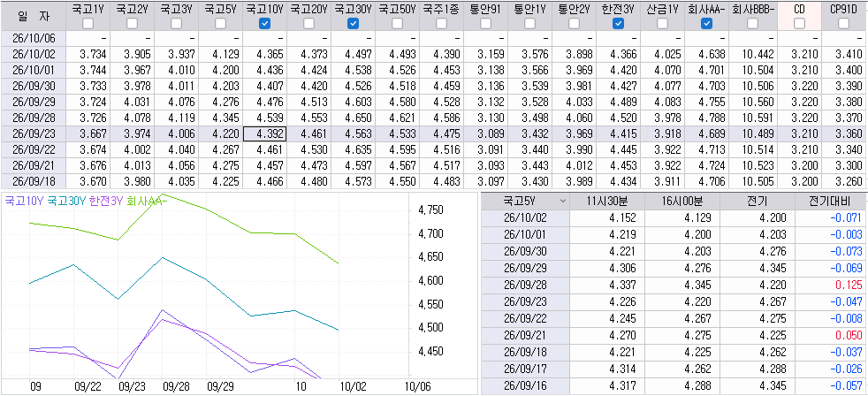Uncheck the 한전3Y checkbox

(619, 23)
